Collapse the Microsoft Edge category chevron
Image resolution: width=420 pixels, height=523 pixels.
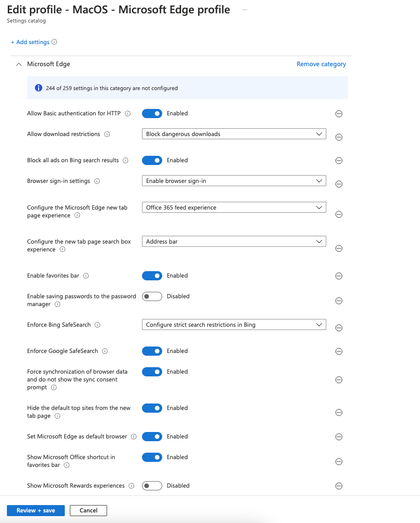19,64
